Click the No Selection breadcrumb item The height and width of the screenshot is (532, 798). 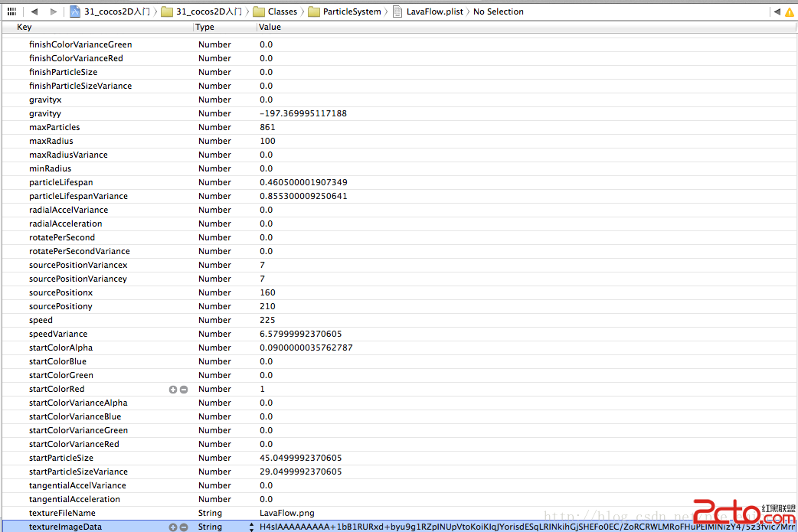tap(499, 11)
